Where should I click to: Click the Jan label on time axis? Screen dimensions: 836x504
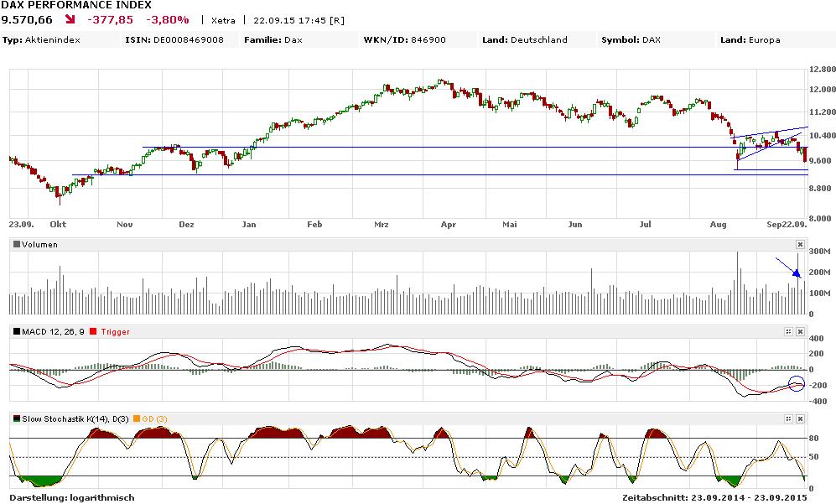point(249,225)
